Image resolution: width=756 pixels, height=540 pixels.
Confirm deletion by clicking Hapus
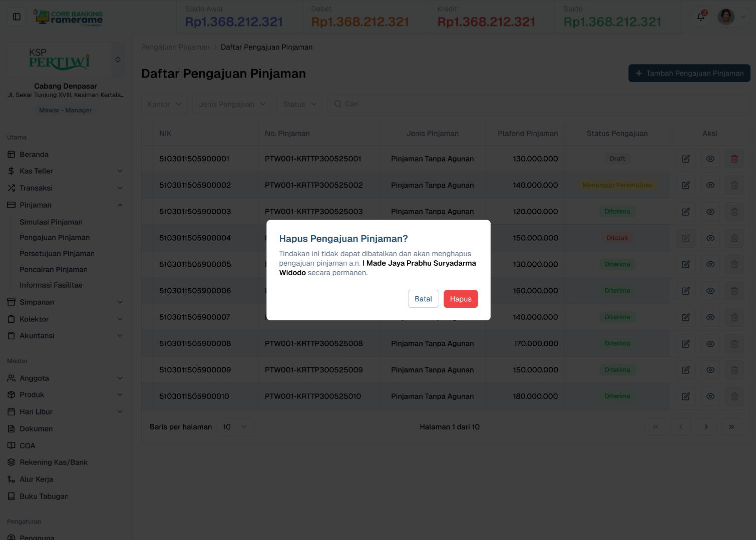tap(460, 299)
